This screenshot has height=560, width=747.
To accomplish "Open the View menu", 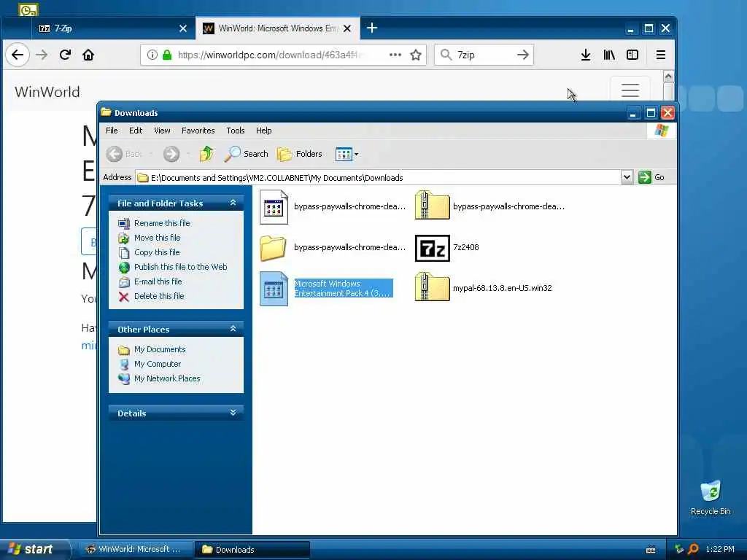I will (x=162, y=131).
